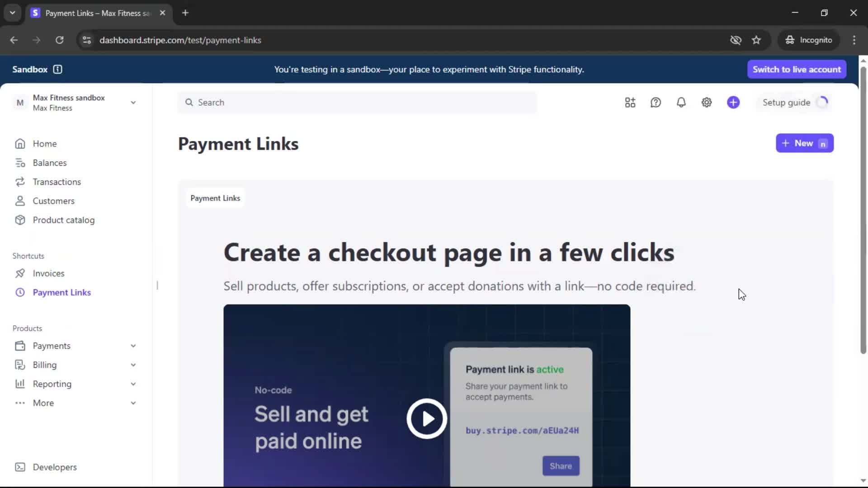Play the Sell and get paid video

426,419
